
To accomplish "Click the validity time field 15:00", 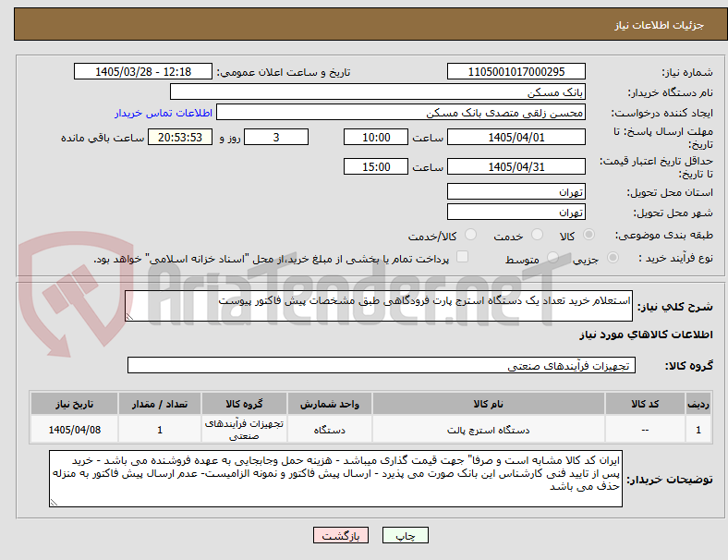I will 376,166.
